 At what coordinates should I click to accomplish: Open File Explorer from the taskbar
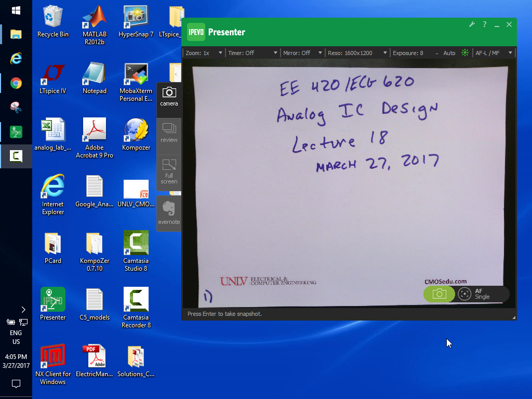tap(16, 34)
